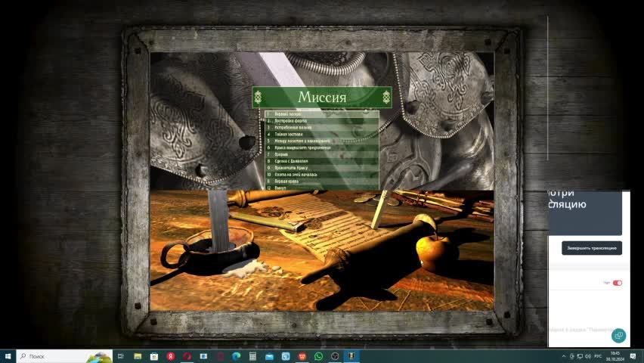Switch to the active game taskbar icon

coord(351,356)
